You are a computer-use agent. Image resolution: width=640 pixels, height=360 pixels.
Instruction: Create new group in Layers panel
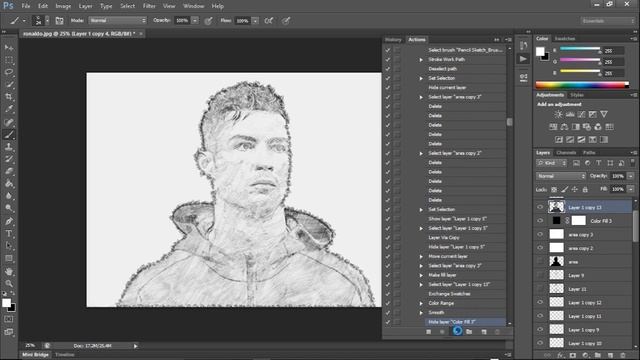click(x=598, y=355)
